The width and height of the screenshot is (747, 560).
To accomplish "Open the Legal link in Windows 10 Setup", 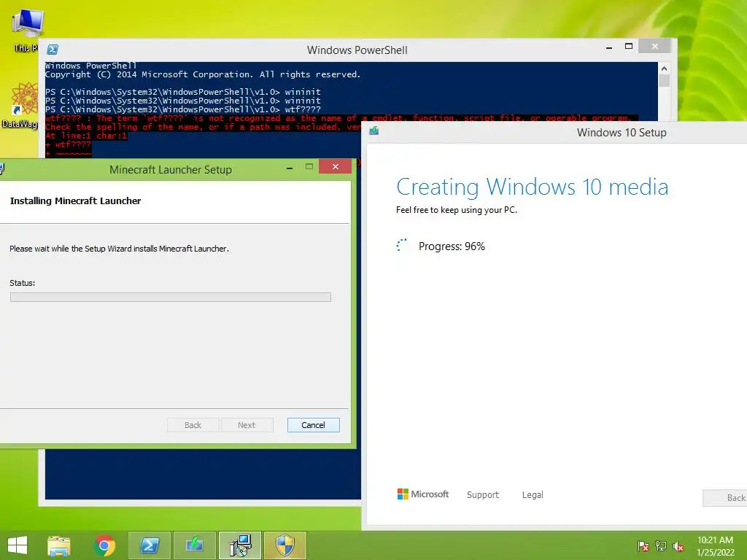I will (533, 495).
